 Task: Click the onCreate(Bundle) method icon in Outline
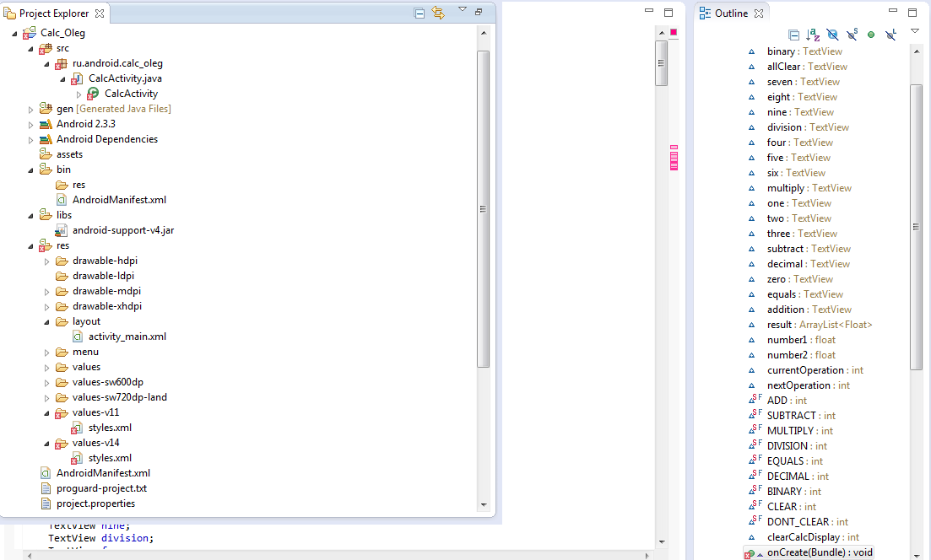click(x=750, y=553)
